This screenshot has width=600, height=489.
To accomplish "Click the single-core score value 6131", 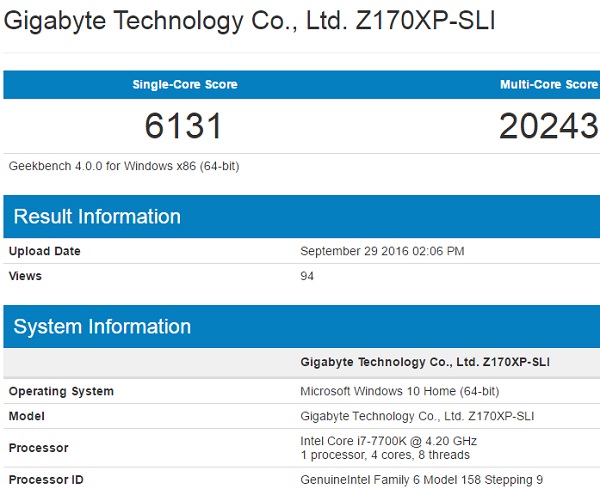I will (x=183, y=126).
